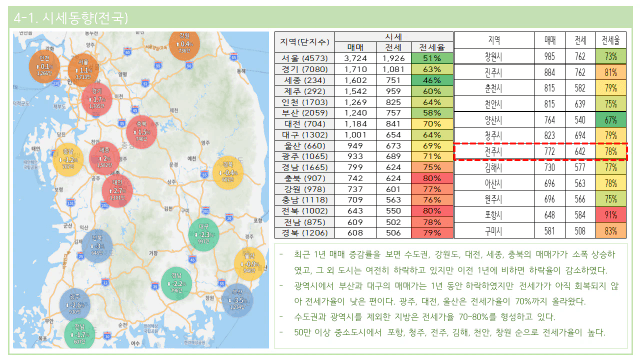Select the 울산 (660) row label
Screen dimensions: 640x360
pos(304,146)
